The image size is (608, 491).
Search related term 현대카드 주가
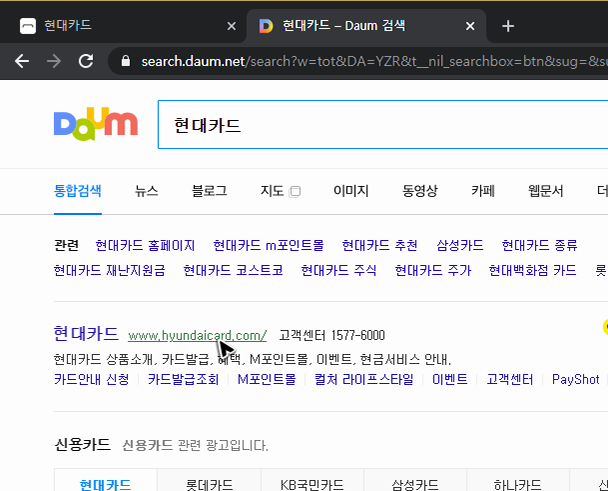433,270
